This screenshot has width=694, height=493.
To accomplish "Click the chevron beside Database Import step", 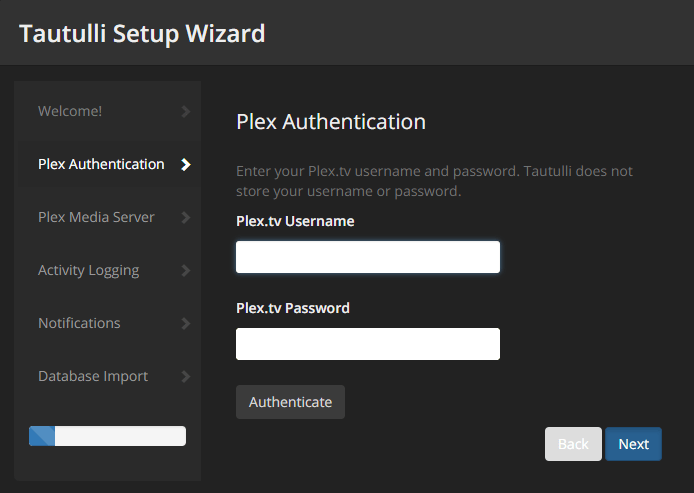I will (186, 376).
